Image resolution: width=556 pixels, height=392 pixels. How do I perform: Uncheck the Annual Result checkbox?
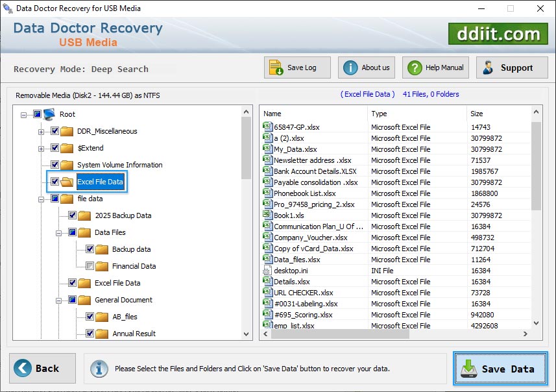pos(90,333)
